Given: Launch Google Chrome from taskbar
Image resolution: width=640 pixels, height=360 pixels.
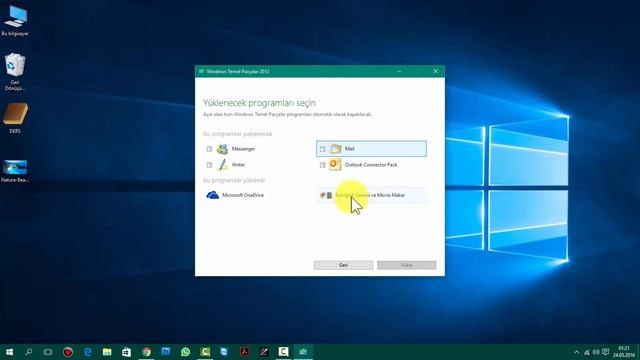Looking at the screenshot, I should [x=146, y=352].
